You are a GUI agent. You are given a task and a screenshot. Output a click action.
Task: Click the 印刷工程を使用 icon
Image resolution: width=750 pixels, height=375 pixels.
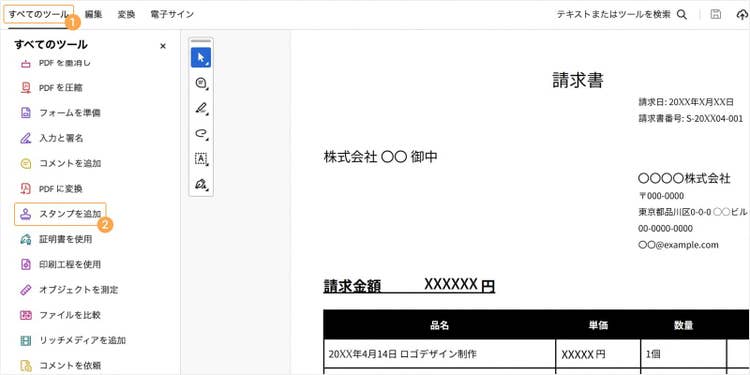26,264
